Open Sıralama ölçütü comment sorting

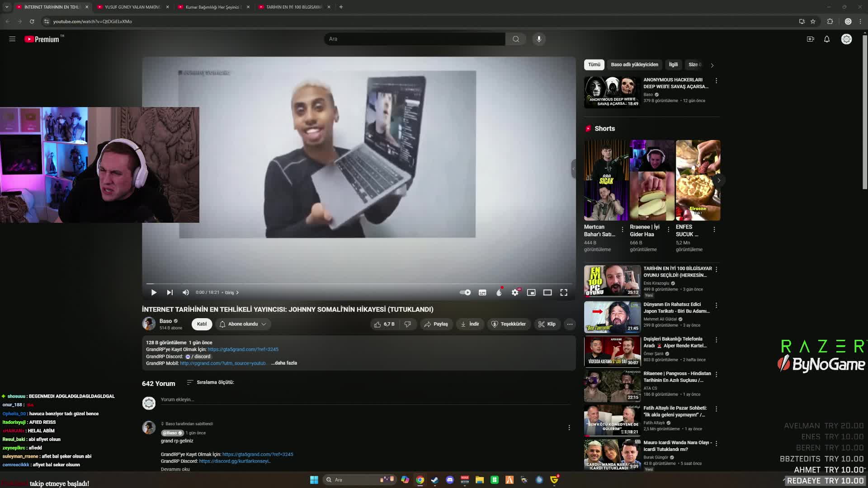[x=211, y=382]
